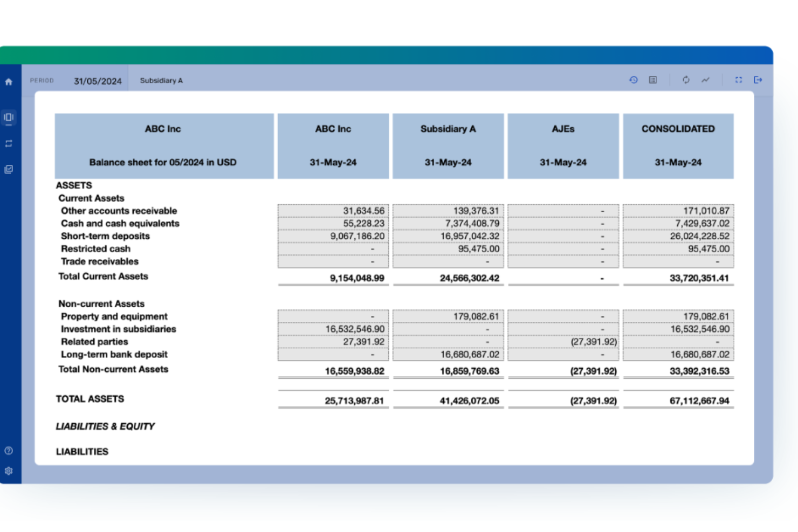This screenshot has height=532, width=798.
Task: Select the sync icon in the sidebar
Action: 9,143
